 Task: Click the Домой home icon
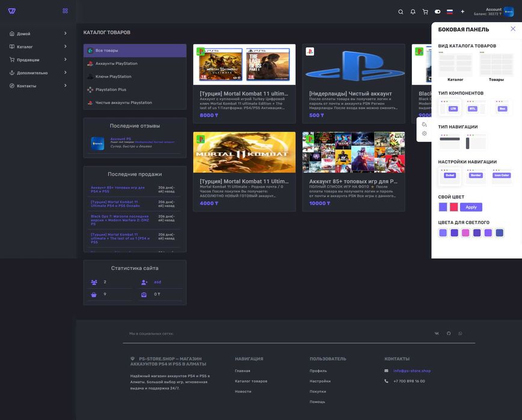pyautogui.click(x=12, y=34)
